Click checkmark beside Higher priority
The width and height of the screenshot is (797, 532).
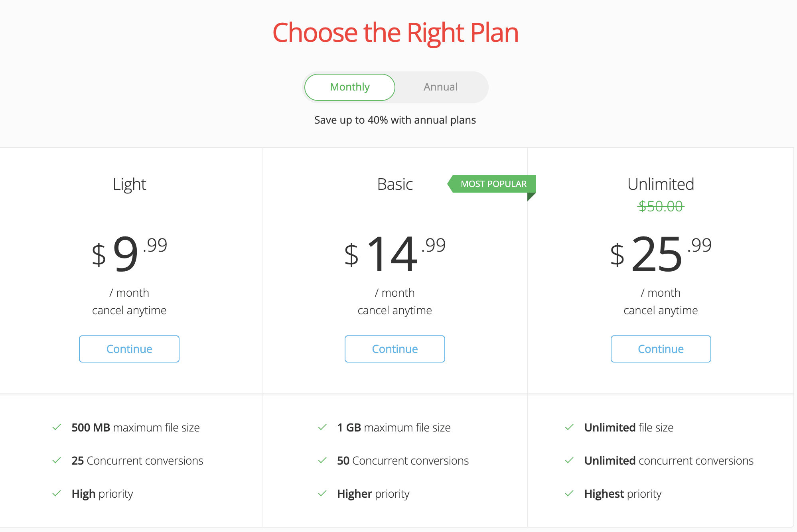322,493
